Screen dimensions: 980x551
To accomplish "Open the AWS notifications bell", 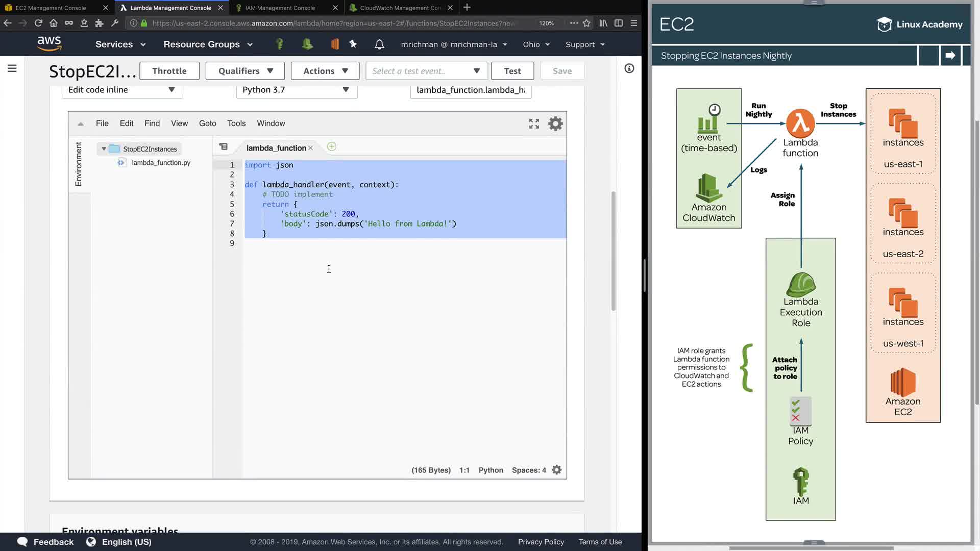I will pos(379,44).
